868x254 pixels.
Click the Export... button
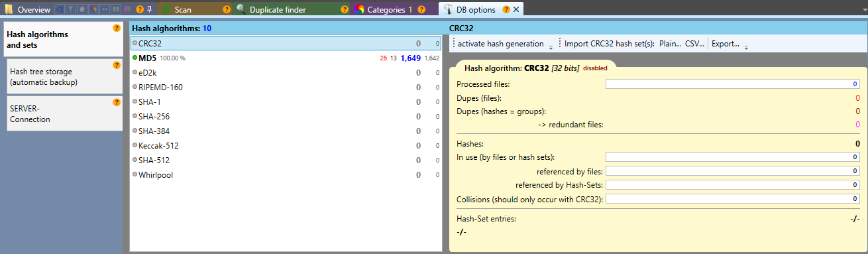pos(726,43)
